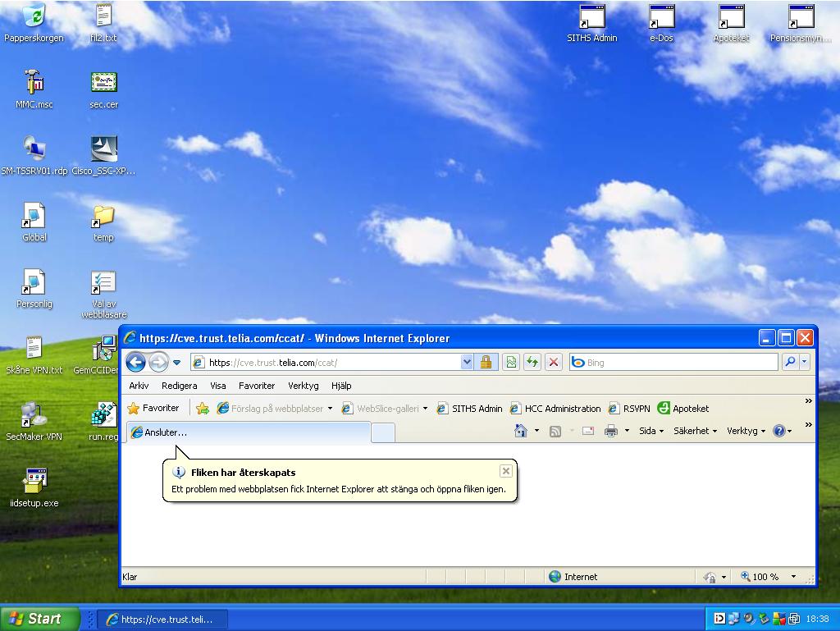This screenshot has width=840, height=631.
Task: Open the temp folder shortcut
Action: 103,222
